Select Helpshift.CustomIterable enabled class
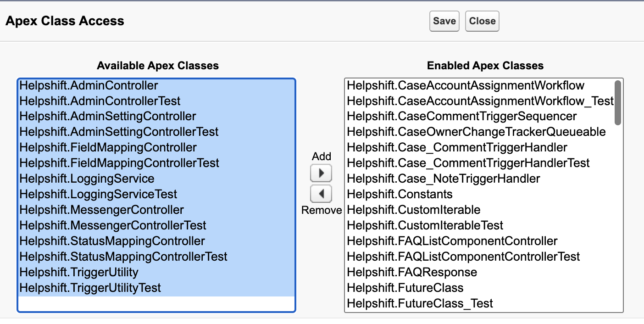Screen dimensions: 644x324 pos(414,210)
